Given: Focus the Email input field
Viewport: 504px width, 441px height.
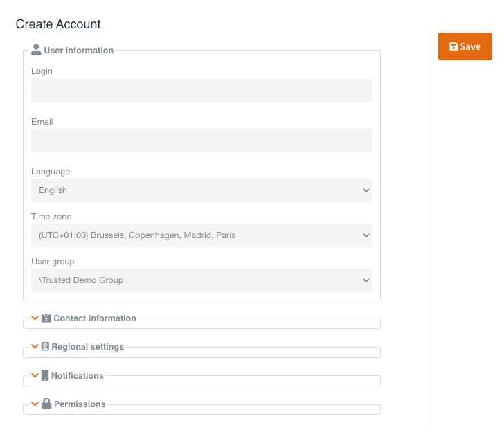Looking at the screenshot, I should pos(201,141).
